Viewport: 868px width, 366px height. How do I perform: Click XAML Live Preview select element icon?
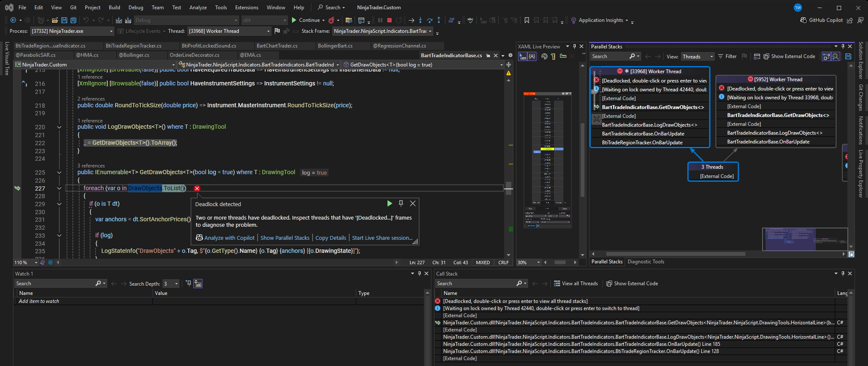click(523, 56)
